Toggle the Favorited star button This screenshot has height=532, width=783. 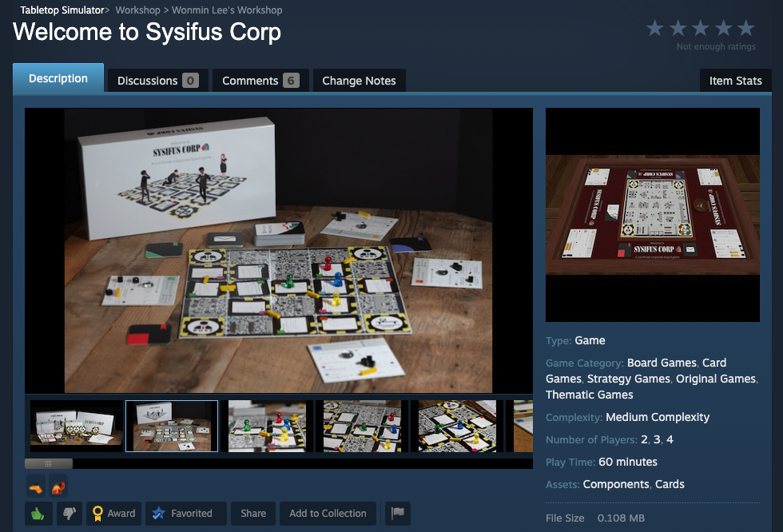185,514
